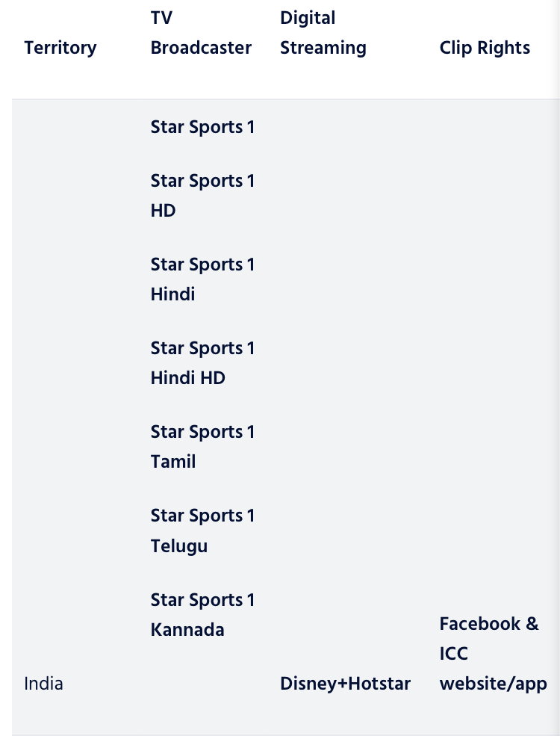The image size is (560, 736).
Task: Open the Star Sports 1 HD entry
Action: [202, 195]
